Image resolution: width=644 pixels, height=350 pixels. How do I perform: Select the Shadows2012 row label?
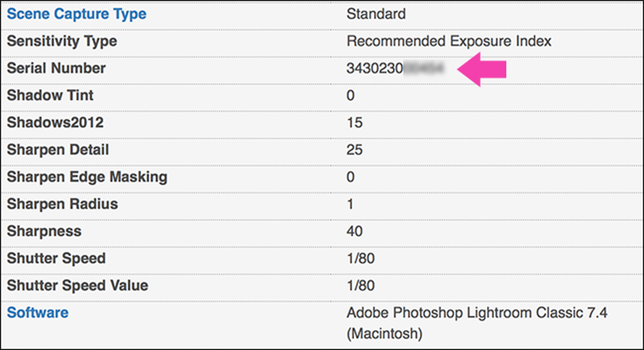click(x=55, y=122)
